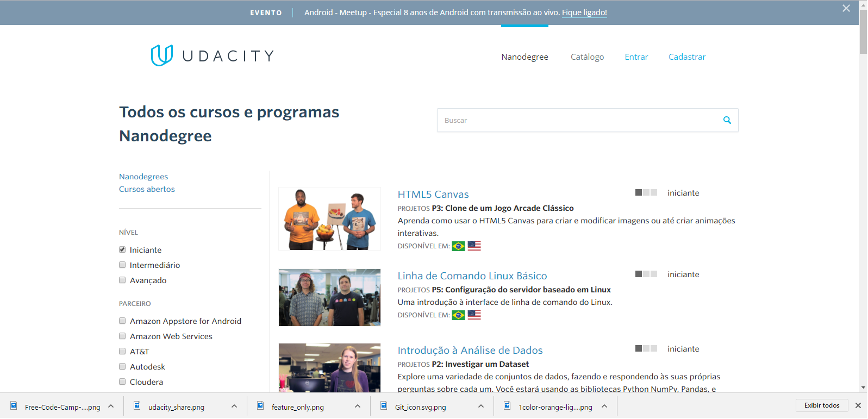Open Introdução à Análise de Dados course
Screen dimensions: 868x419
tap(470, 350)
